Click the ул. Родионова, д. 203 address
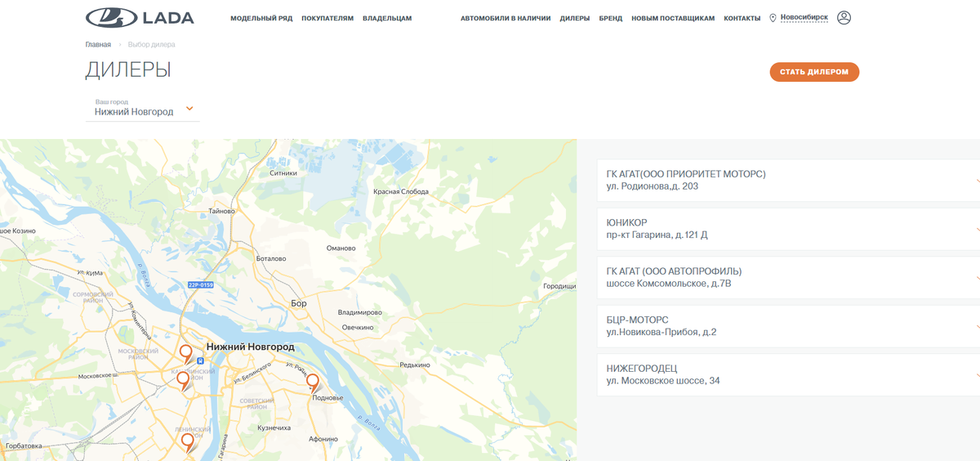 pyautogui.click(x=653, y=186)
